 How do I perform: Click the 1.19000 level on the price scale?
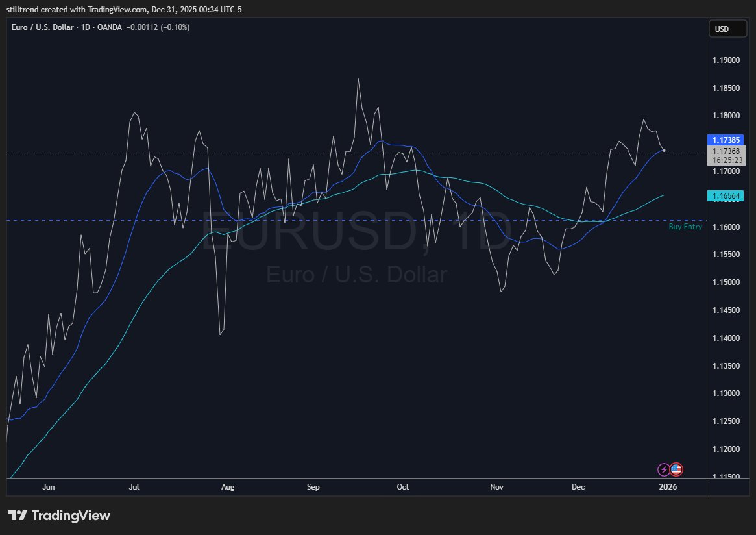[726, 60]
